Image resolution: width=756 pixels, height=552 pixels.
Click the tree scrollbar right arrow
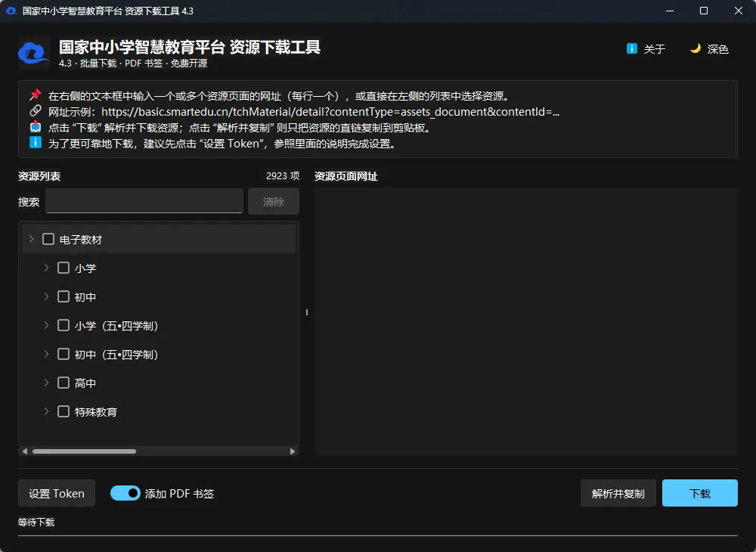point(292,451)
